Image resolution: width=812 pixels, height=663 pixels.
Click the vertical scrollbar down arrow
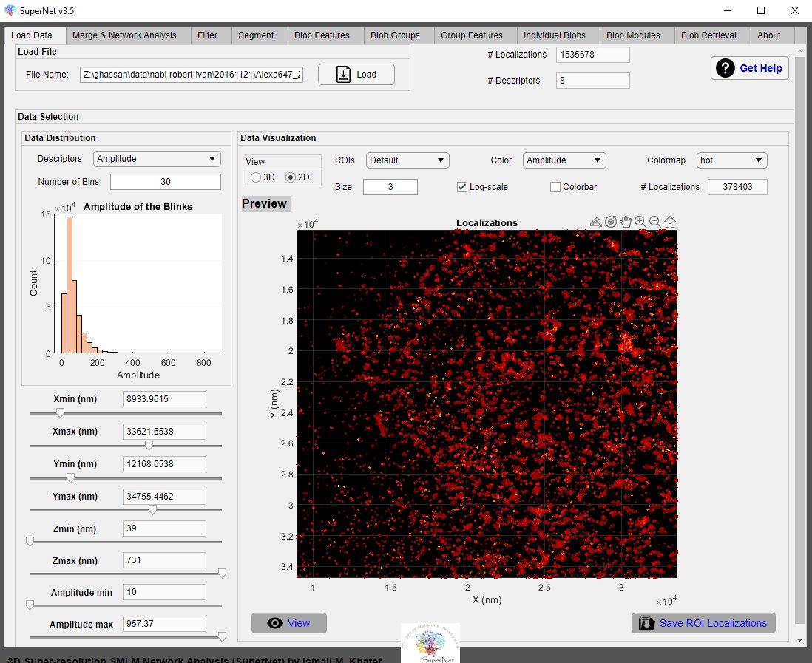pyautogui.click(x=799, y=641)
